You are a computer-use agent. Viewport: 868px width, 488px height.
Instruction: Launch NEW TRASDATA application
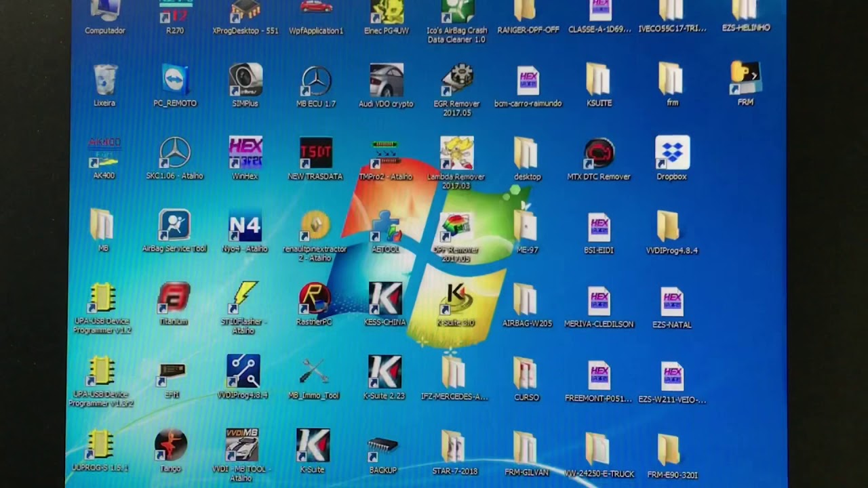[316, 159]
